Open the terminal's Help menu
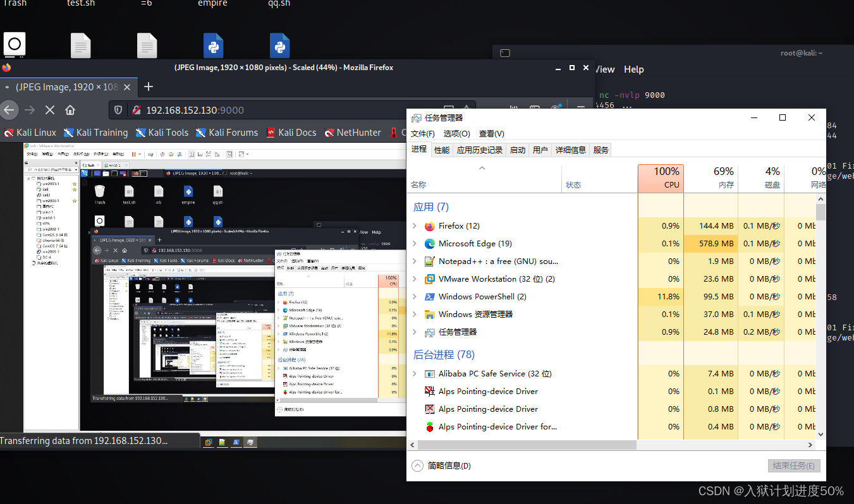 (634, 69)
